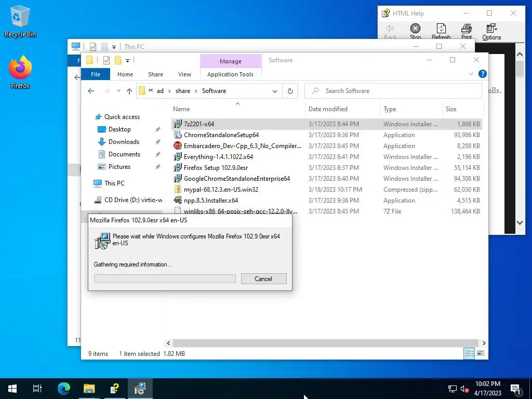The image size is (532, 399).
Task: Click the Refresh icon in HTML Help
Action: pyautogui.click(x=441, y=32)
